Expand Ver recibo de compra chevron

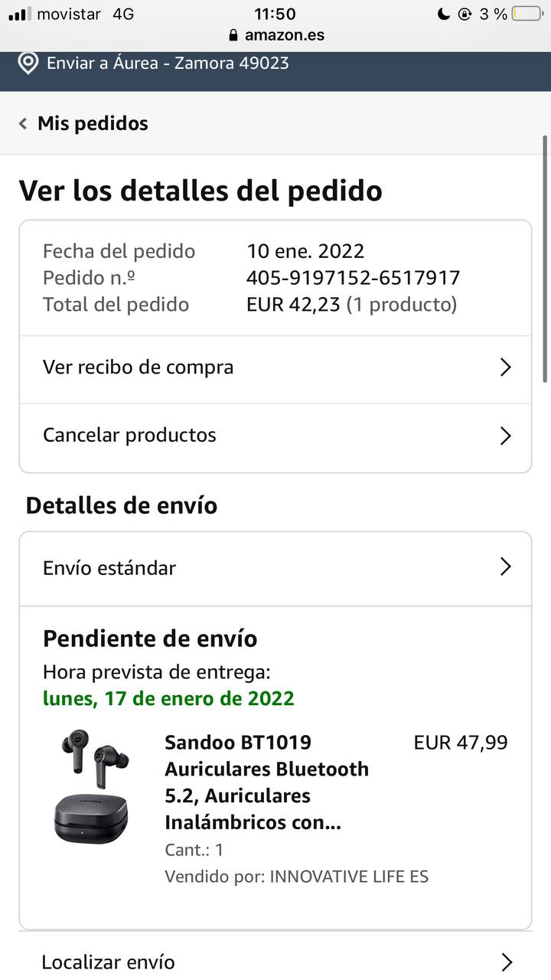pyautogui.click(x=505, y=367)
